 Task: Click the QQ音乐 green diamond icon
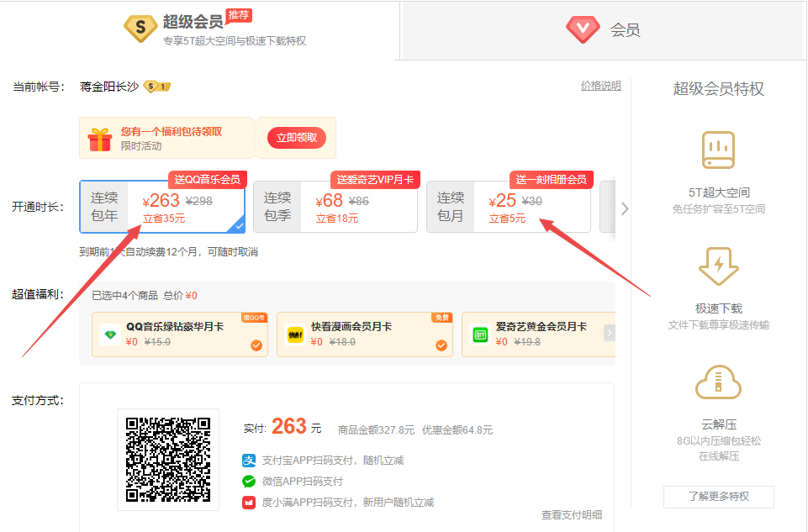110,334
